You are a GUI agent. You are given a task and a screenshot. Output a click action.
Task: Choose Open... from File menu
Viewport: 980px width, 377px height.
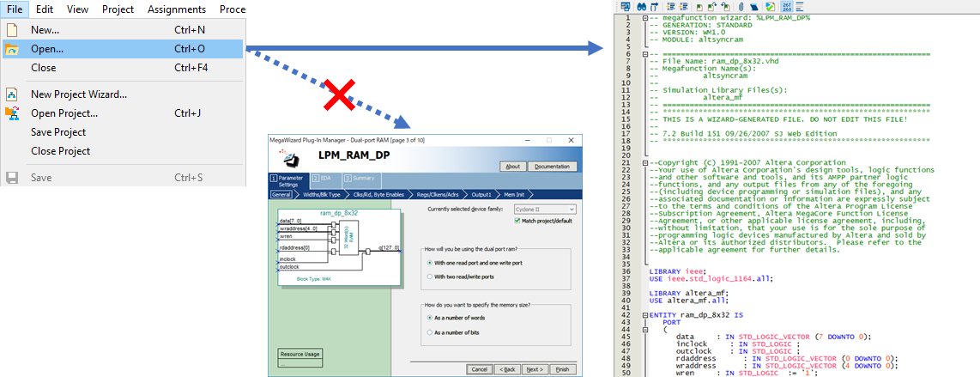123,50
